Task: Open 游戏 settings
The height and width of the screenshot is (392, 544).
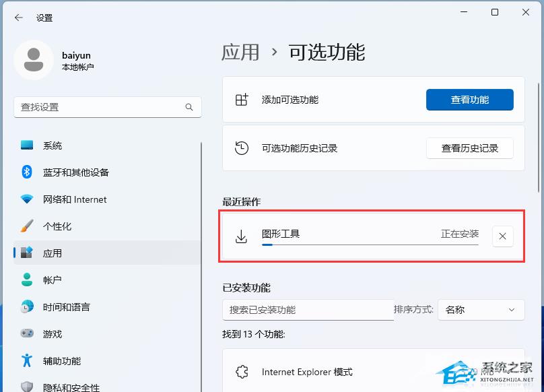Action: (107, 333)
